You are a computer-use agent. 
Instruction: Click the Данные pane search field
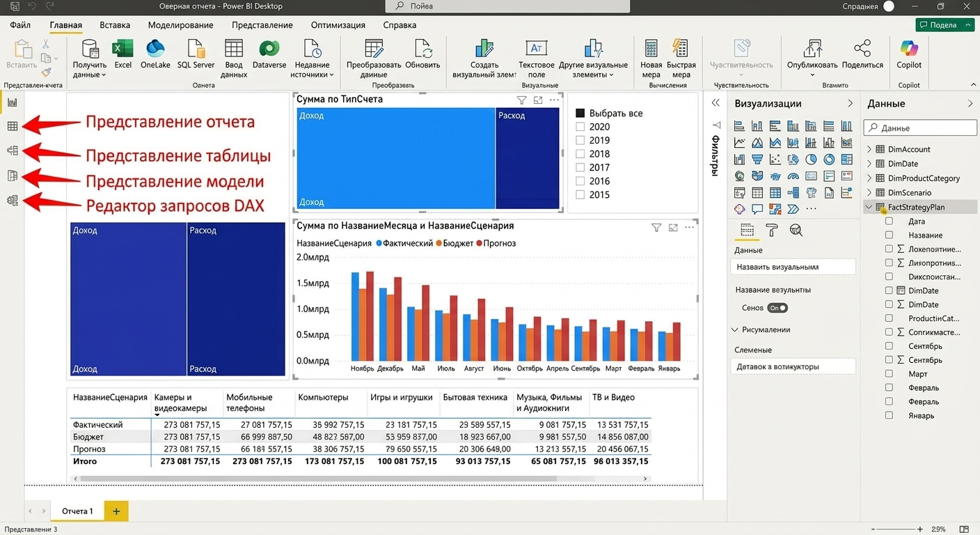tap(920, 127)
